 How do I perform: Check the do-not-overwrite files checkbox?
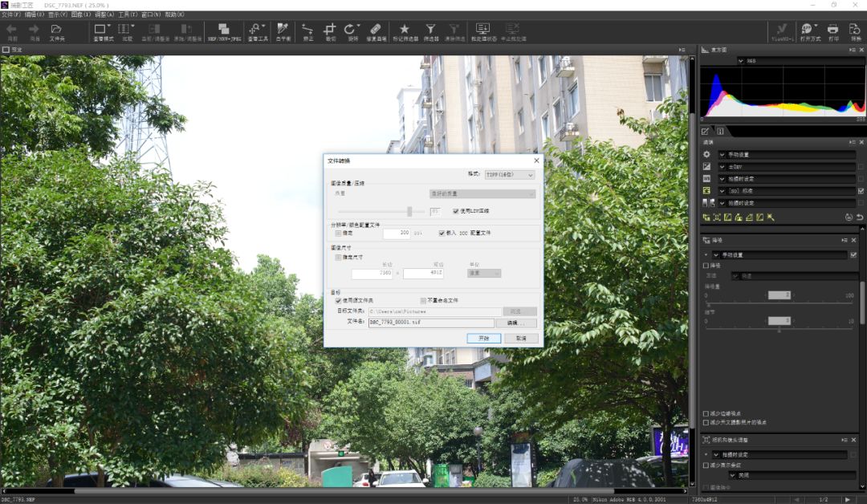pos(422,300)
